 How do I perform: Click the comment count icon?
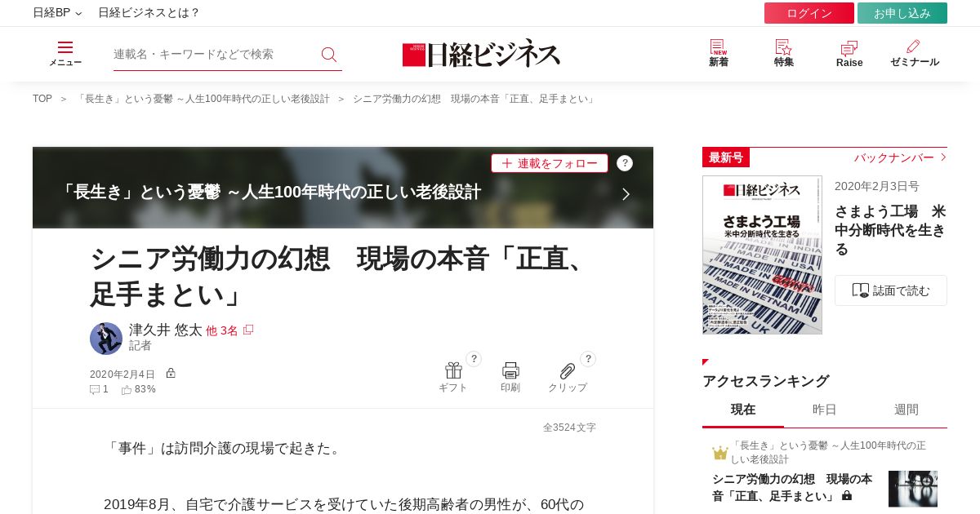click(95, 390)
